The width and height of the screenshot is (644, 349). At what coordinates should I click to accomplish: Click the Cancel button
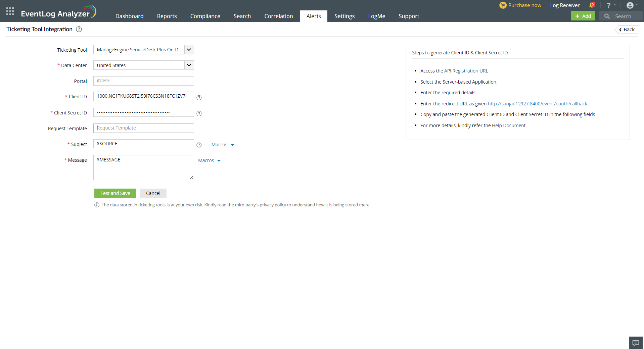pyautogui.click(x=153, y=193)
